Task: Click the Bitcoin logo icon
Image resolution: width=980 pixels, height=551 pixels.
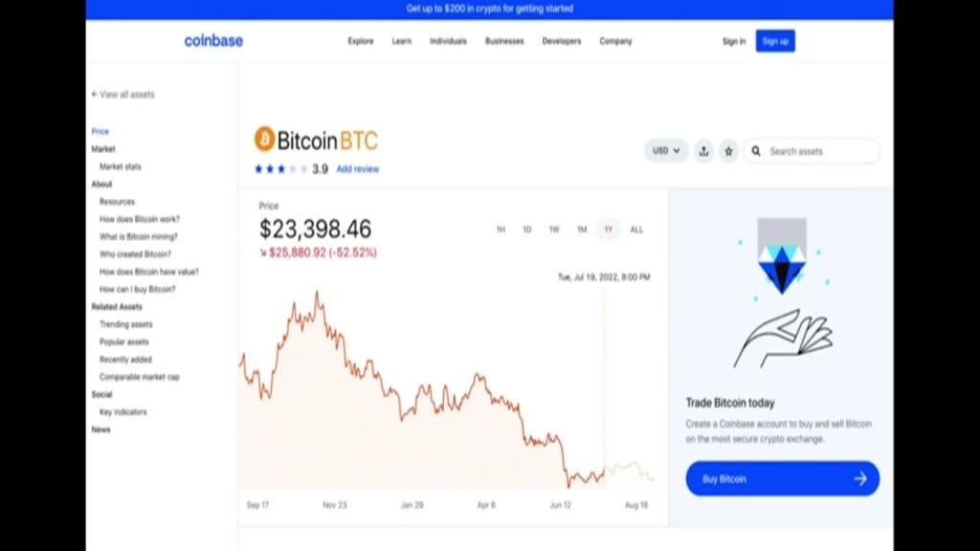Action: pos(264,141)
